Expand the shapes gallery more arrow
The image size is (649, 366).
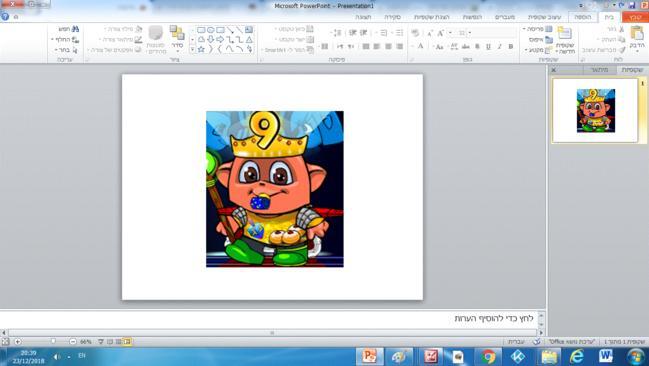pyautogui.click(x=192, y=50)
